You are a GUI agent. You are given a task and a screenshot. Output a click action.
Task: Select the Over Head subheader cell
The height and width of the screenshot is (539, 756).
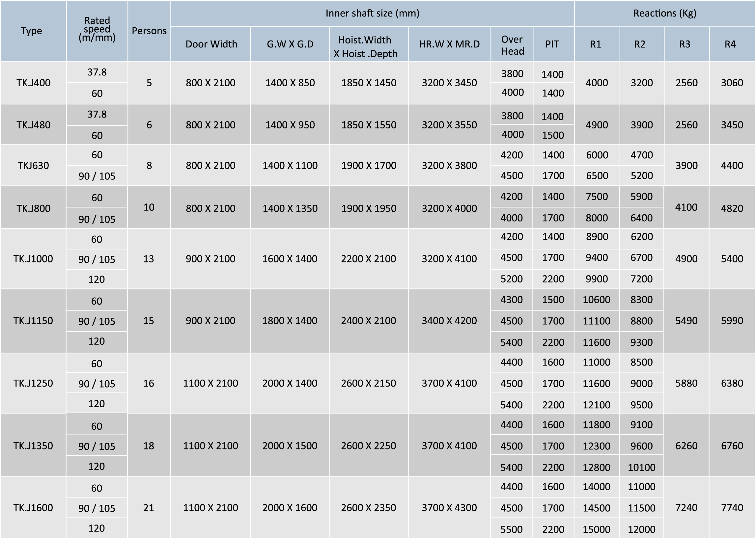pyautogui.click(x=512, y=45)
